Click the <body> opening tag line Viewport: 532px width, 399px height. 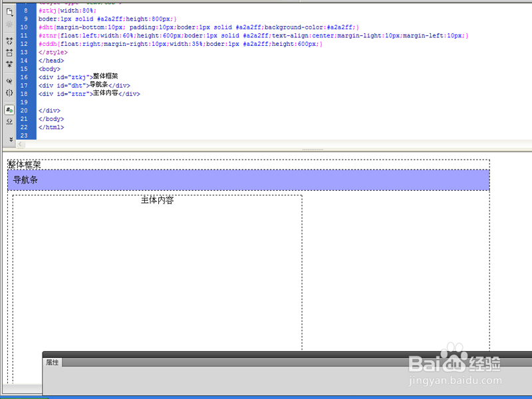point(49,69)
